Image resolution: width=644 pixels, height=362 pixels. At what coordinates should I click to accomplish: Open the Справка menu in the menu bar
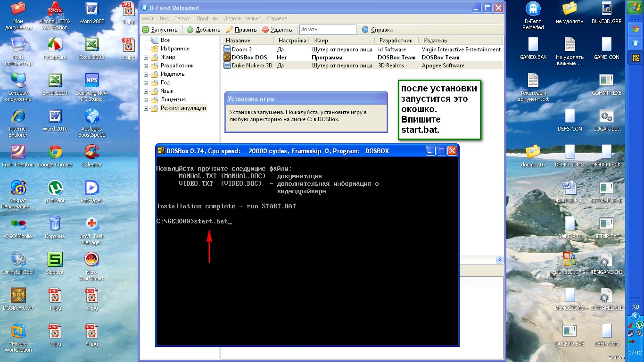coord(277,18)
